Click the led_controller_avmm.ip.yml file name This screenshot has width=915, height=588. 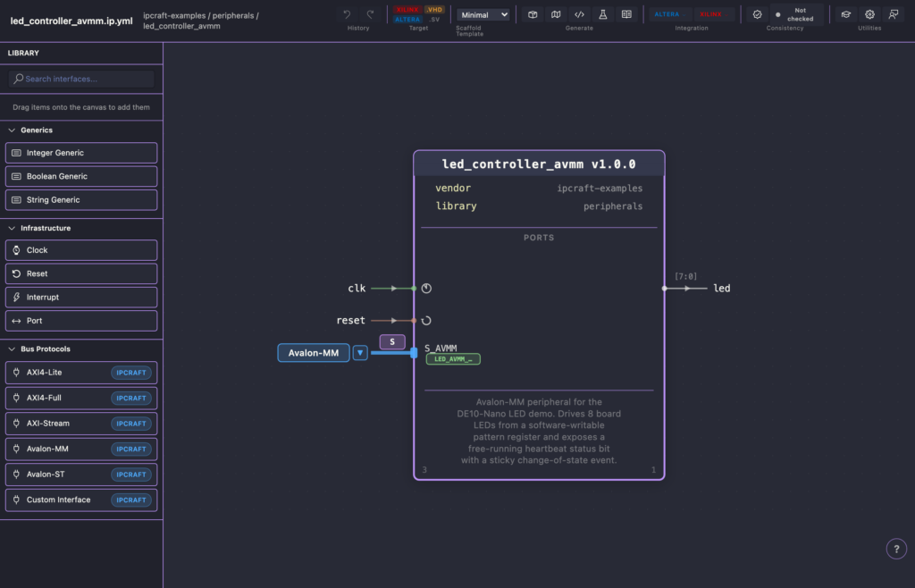tap(71, 21)
